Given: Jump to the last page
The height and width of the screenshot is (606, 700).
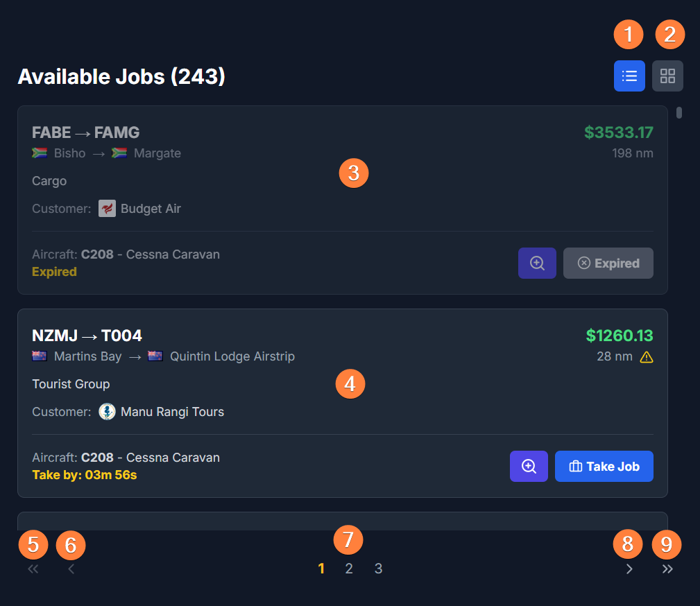Looking at the screenshot, I should [667, 569].
